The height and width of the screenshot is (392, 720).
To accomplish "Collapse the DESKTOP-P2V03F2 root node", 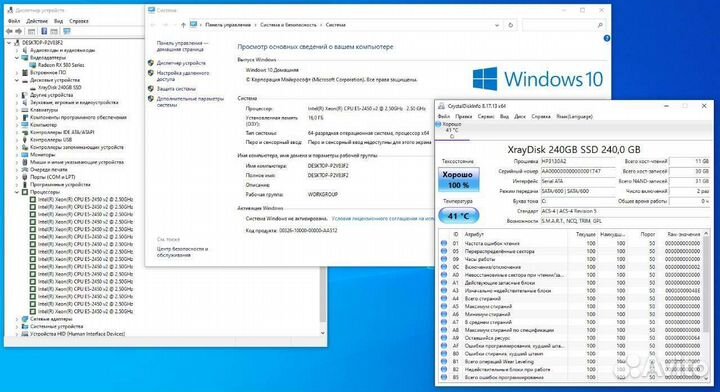I will click(x=9, y=43).
